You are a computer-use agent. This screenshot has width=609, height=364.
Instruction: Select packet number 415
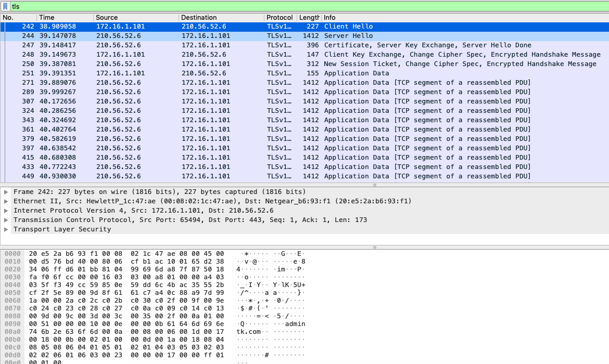pyautogui.click(x=304, y=157)
